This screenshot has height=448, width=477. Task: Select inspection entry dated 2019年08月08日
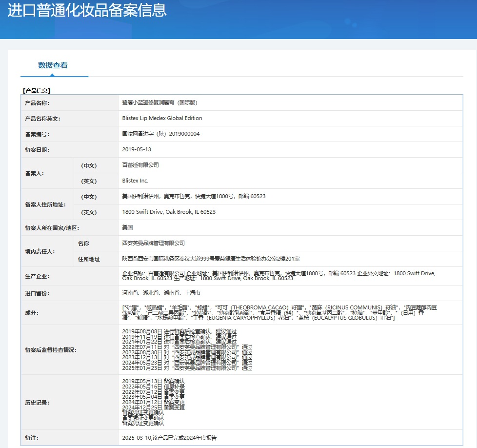pos(179,331)
